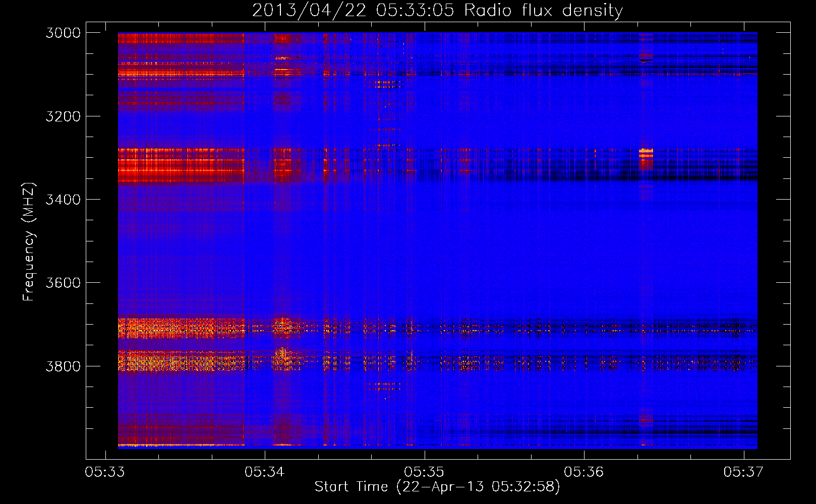816x504 pixels.
Task: Click the 05:34 time tick label
Action: click(x=265, y=472)
